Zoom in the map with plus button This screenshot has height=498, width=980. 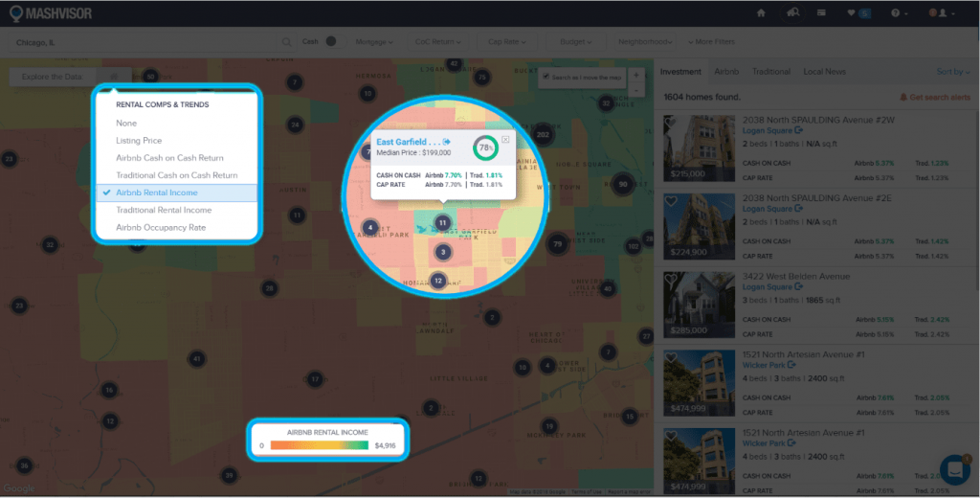click(x=637, y=75)
